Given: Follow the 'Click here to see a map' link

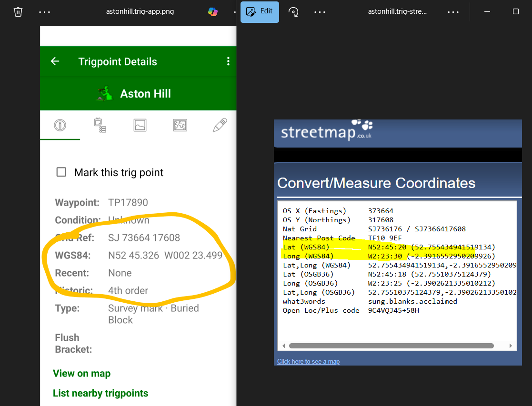Looking at the screenshot, I should click(309, 362).
